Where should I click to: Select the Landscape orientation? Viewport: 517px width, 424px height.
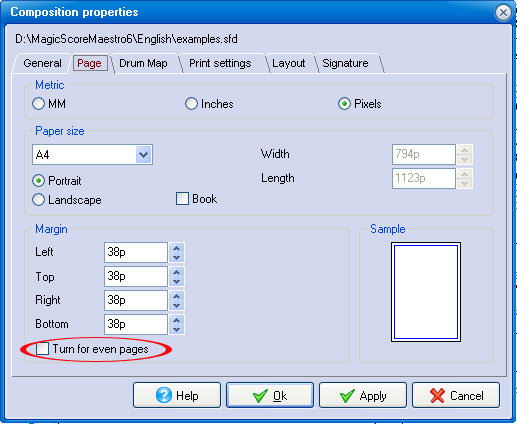pos(38,200)
